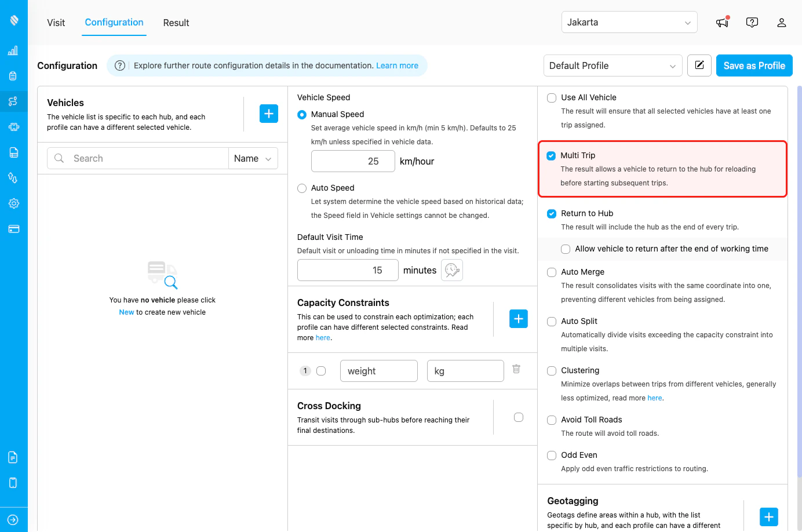This screenshot has width=802, height=532.
Task: Open the data sheet sidebar icon
Action: (x=13, y=152)
